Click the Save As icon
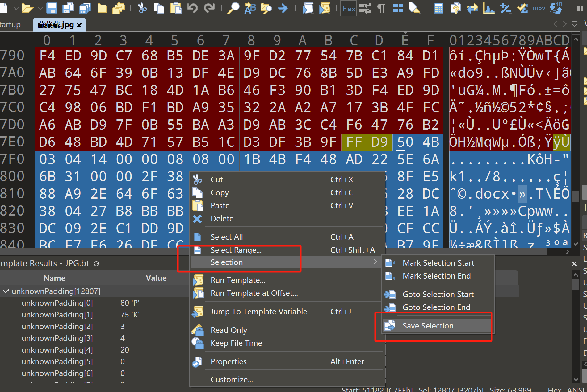 tap(68, 8)
